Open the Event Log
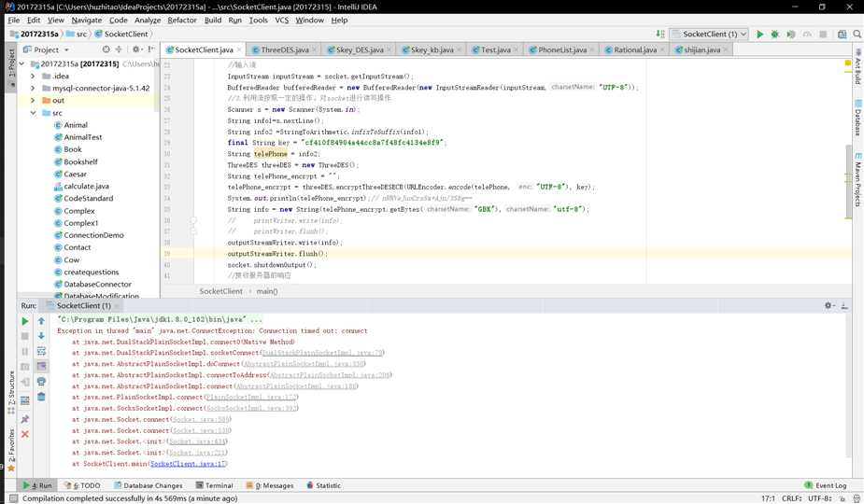The height and width of the screenshot is (504, 864). [826, 486]
